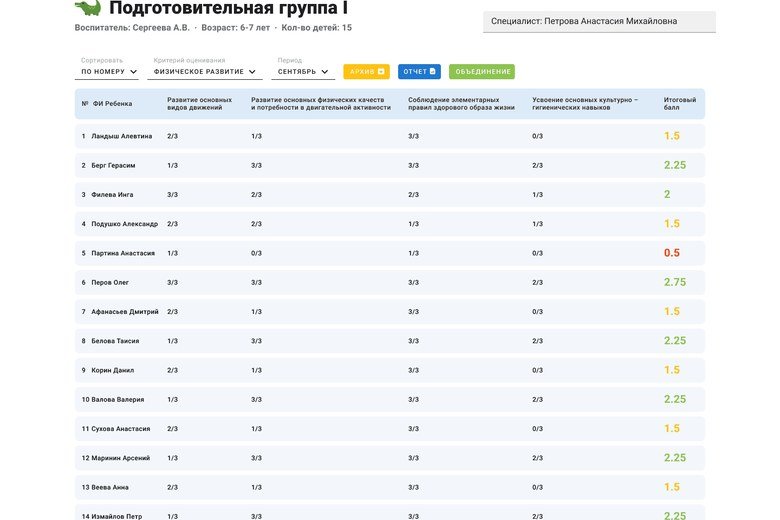Image resolution: width=780 pixels, height=520 pixels.
Task: Select child row Маринин Арсений
Action: click(390, 458)
